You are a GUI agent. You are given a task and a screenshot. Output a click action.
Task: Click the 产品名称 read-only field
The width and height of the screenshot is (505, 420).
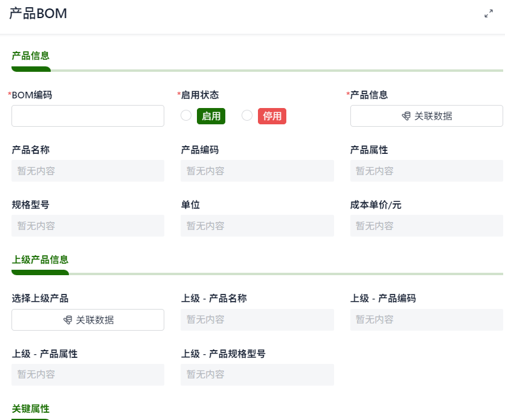(88, 171)
